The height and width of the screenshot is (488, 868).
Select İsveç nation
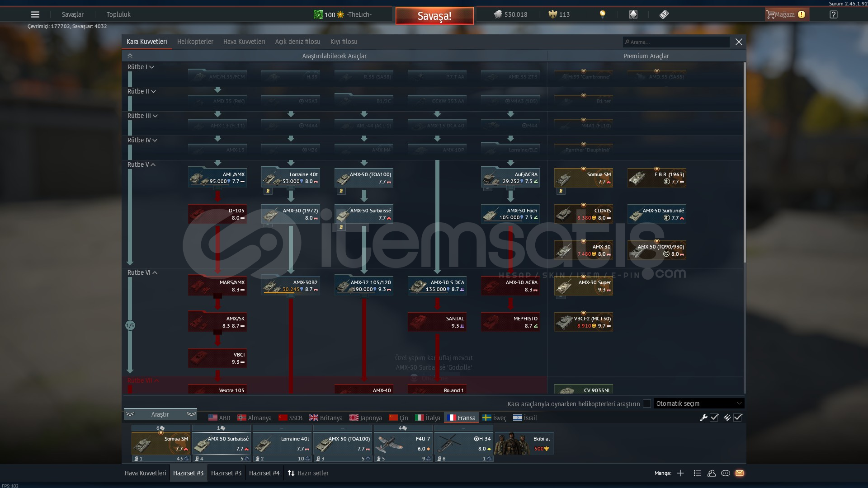coord(494,418)
